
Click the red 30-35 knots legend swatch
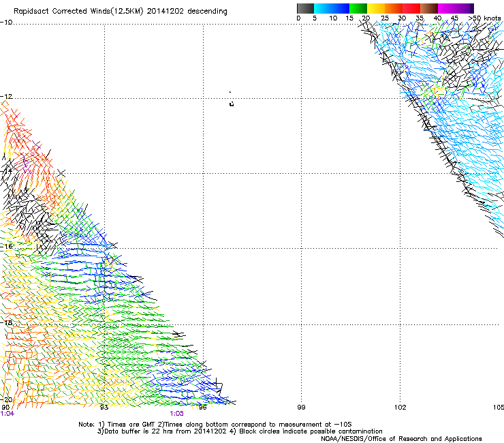pyautogui.click(x=411, y=8)
